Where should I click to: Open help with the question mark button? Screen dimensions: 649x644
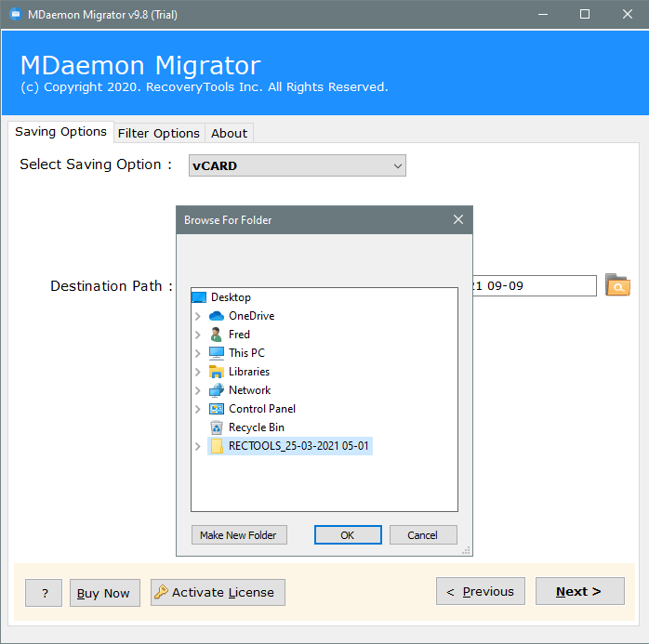tap(44, 593)
